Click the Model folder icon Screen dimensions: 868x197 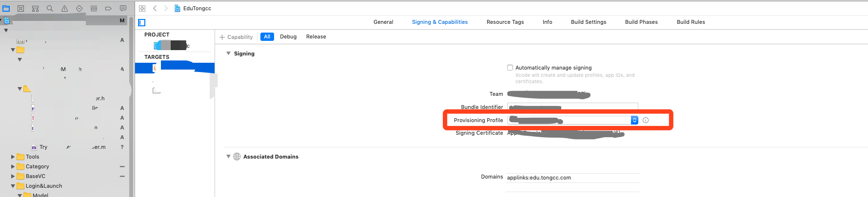[27, 195]
